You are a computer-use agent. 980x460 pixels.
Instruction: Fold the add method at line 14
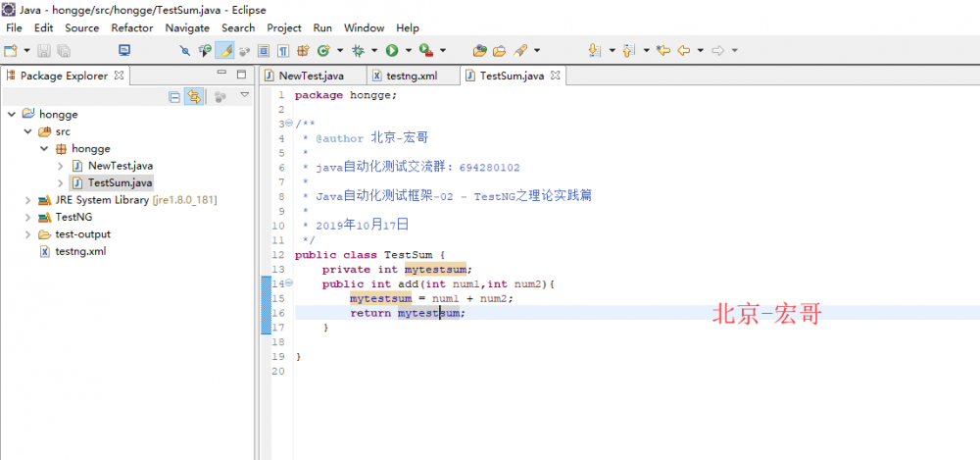[x=289, y=283]
